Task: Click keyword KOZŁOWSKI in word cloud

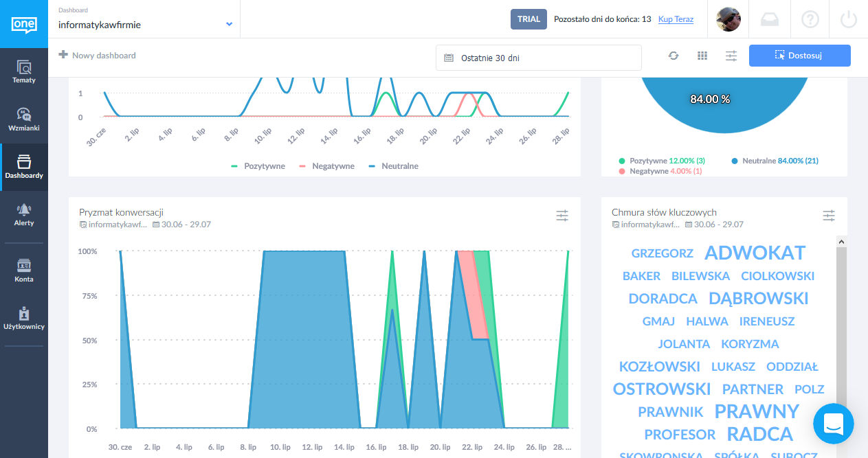Action: click(660, 366)
